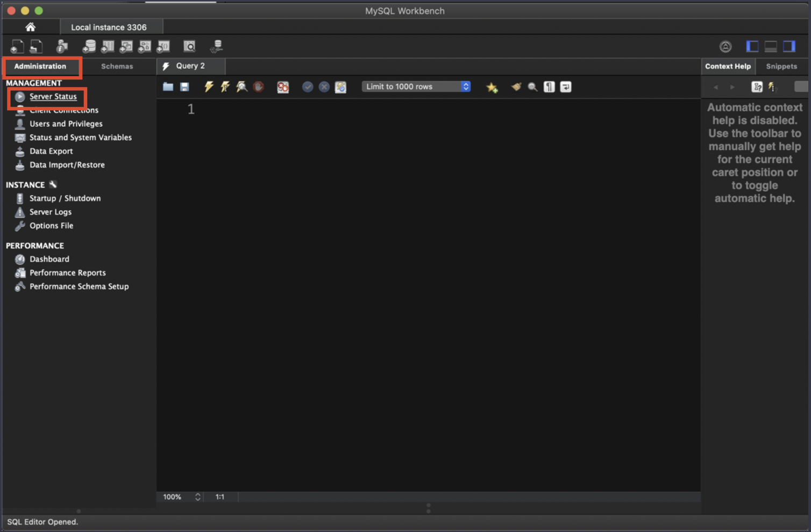
Task: Open Client Connections
Action: point(63,110)
